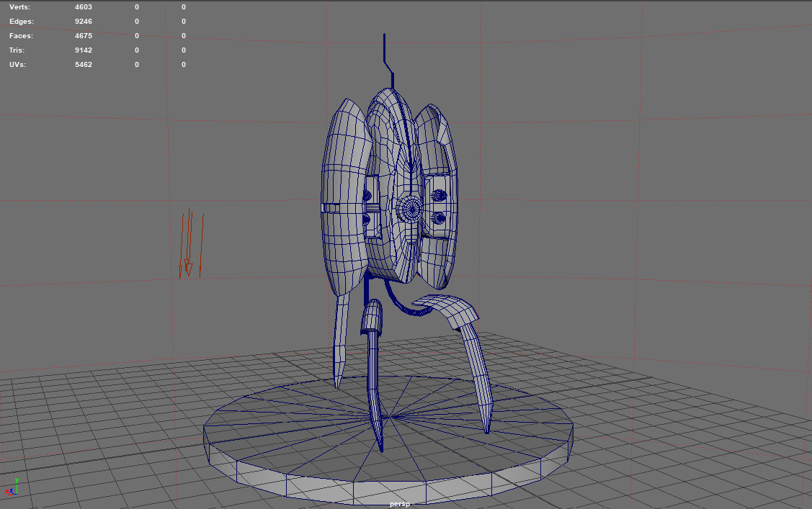Click the vertex count value 4603
812x509 pixels.
click(84, 7)
